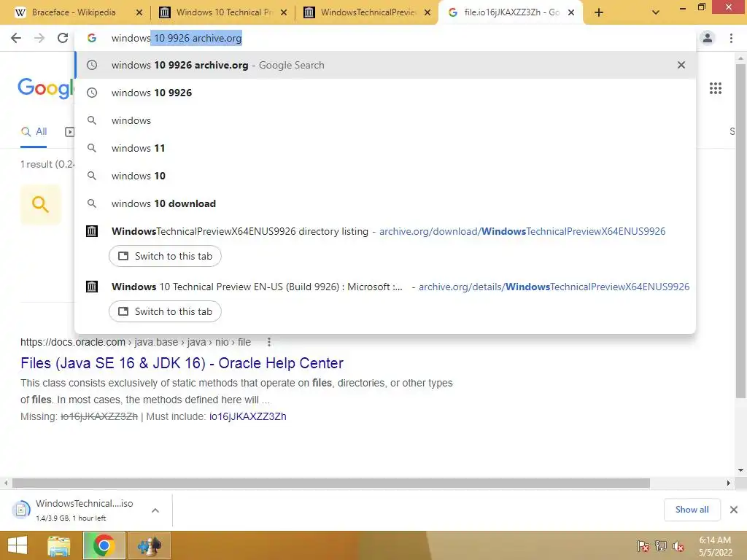Open the Oracle result's three-dot options
The height and width of the screenshot is (560, 747).
(x=269, y=342)
